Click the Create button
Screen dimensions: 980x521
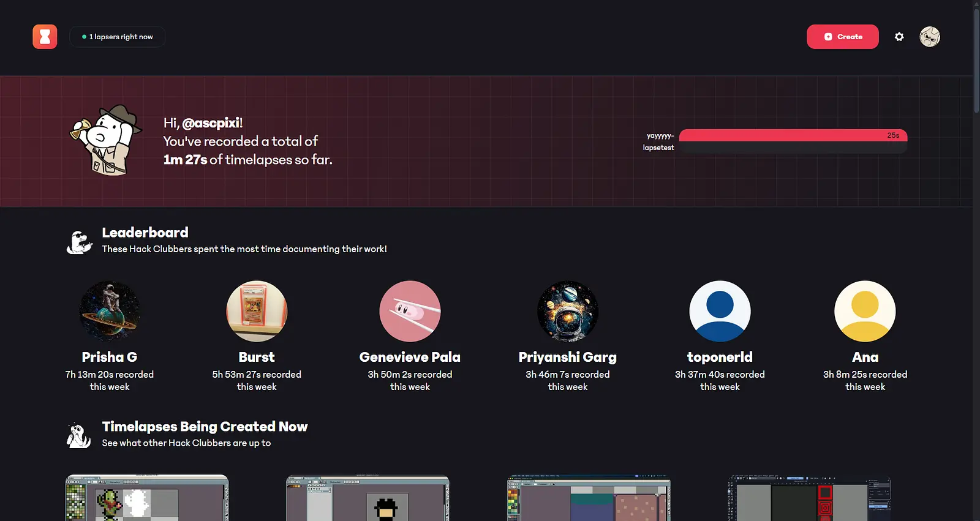pos(842,37)
